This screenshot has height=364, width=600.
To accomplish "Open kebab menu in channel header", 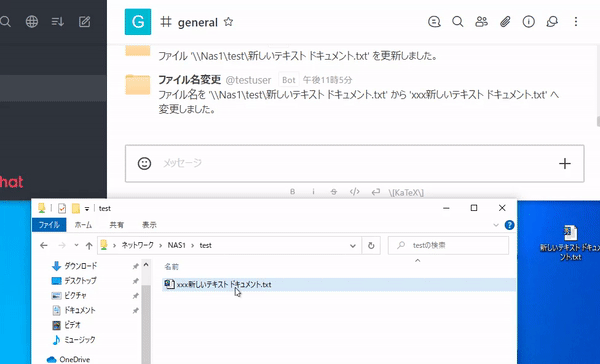I will pyautogui.click(x=576, y=22).
